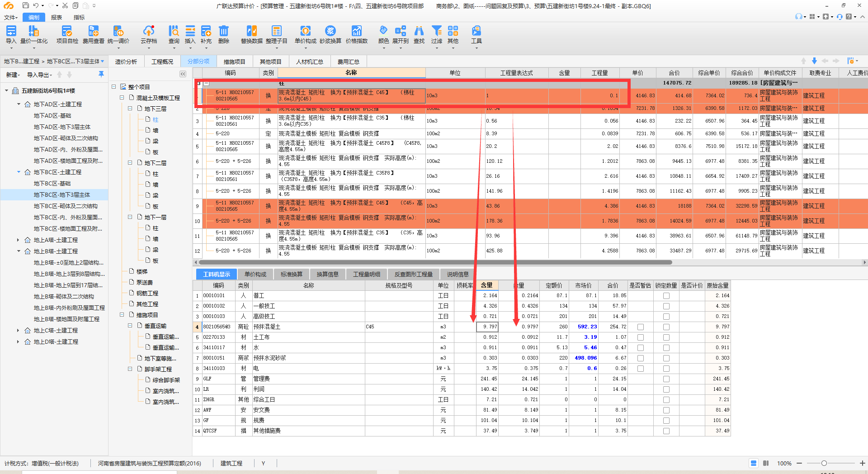
Task: Check 锁定数量 box for 一般技工 row
Action: click(666, 306)
